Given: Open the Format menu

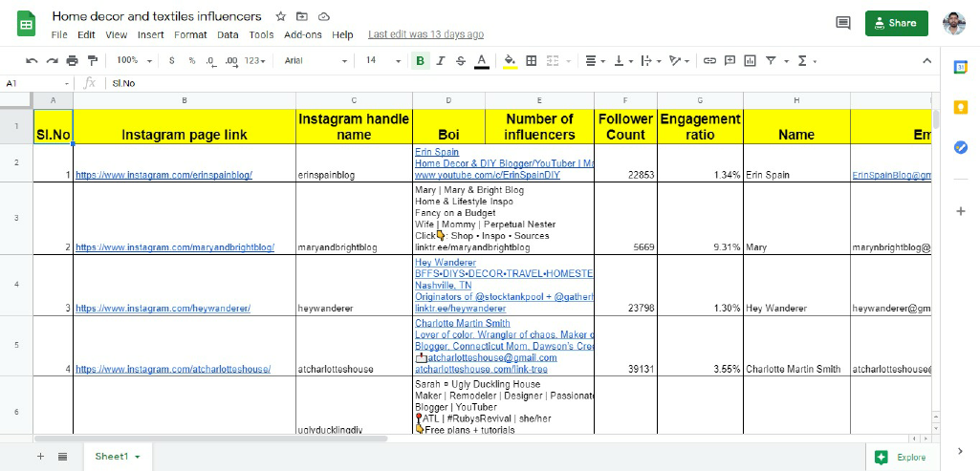Looking at the screenshot, I should pyautogui.click(x=190, y=35).
